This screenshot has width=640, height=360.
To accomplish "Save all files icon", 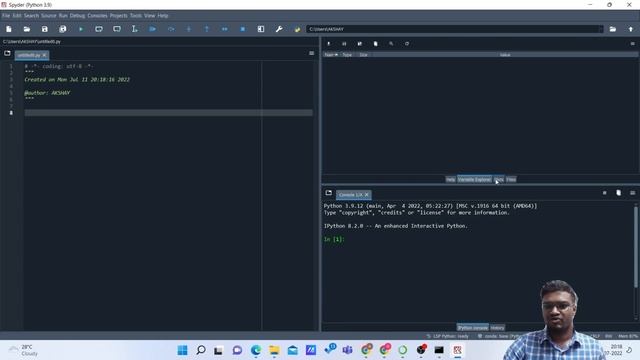I will coord(62,29).
